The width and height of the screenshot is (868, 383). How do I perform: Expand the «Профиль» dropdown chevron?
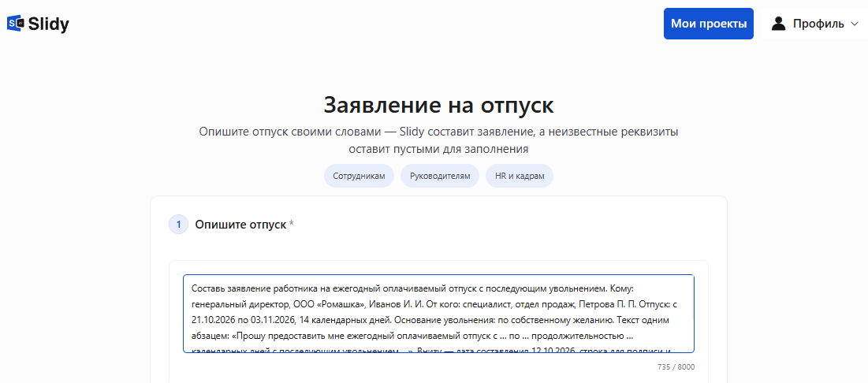pyautogui.click(x=855, y=24)
